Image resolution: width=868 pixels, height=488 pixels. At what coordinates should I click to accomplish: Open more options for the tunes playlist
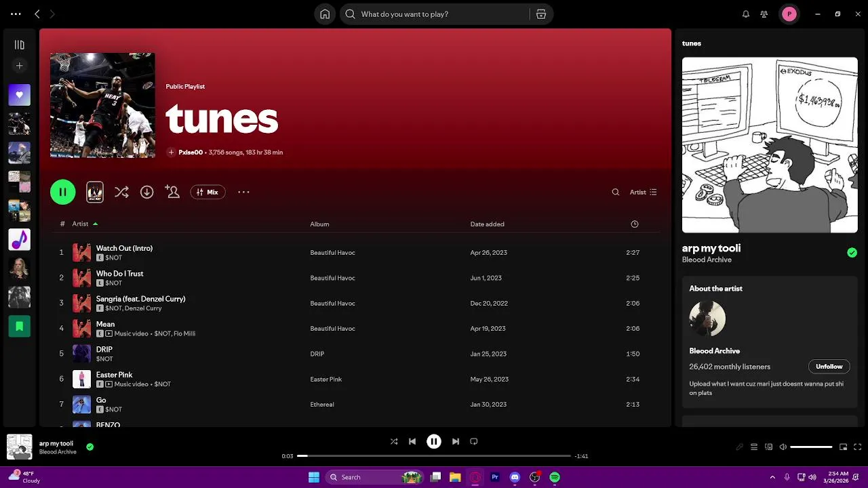pyautogui.click(x=243, y=192)
